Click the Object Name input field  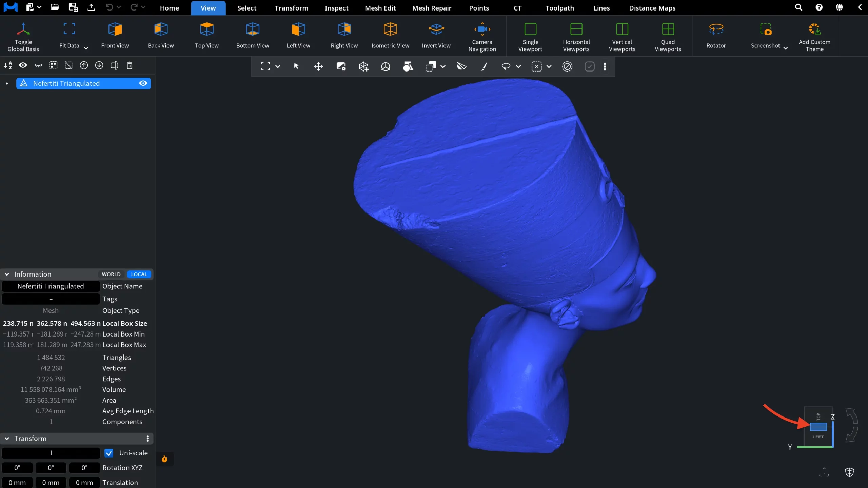click(x=51, y=286)
